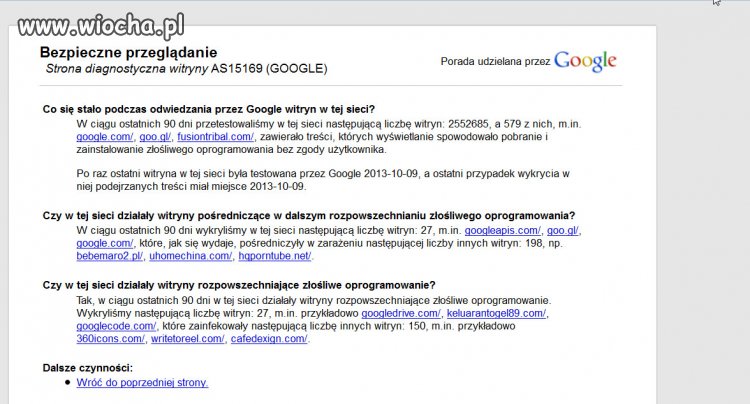Screen dimensions: 750x404
Task: Open the keluarantogel89.com/ link
Action: pyautogui.click(x=496, y=314)
